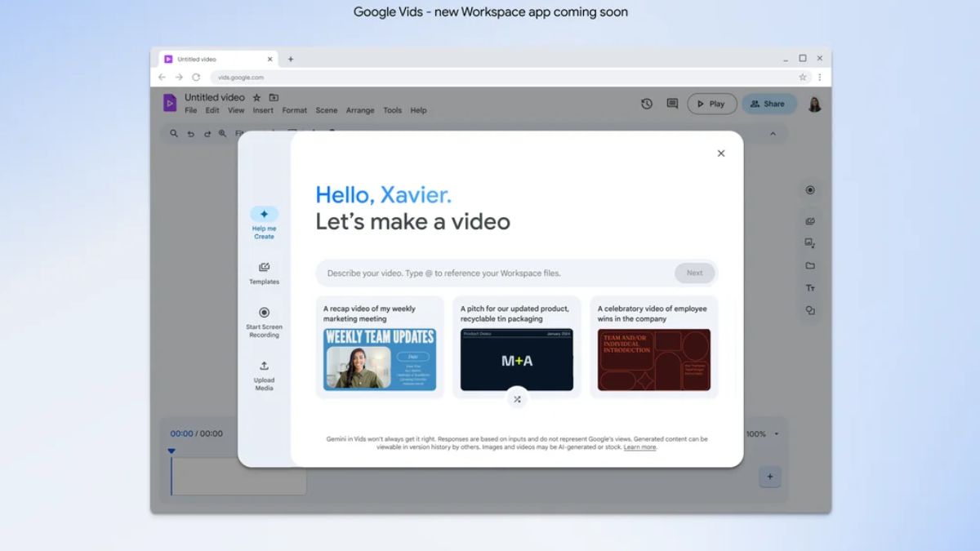
Task: Open the 100% zoom dropdown
Action: tap(763, 433)
